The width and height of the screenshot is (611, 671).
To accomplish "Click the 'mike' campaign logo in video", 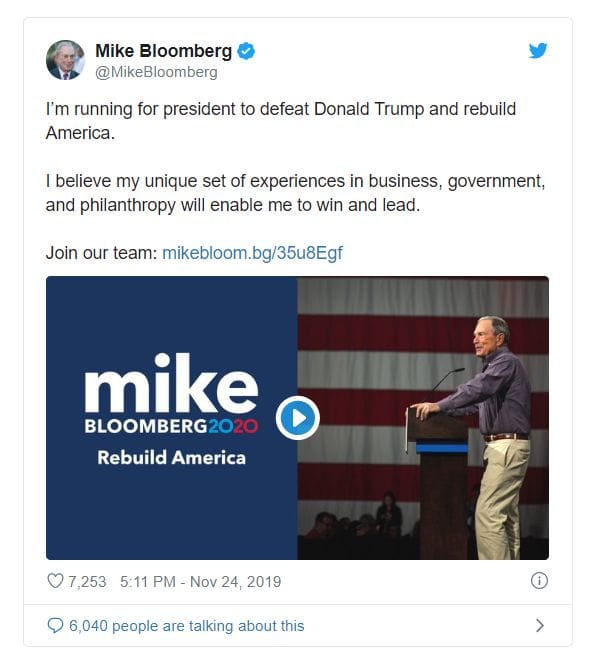I will (x=171, y=383).
